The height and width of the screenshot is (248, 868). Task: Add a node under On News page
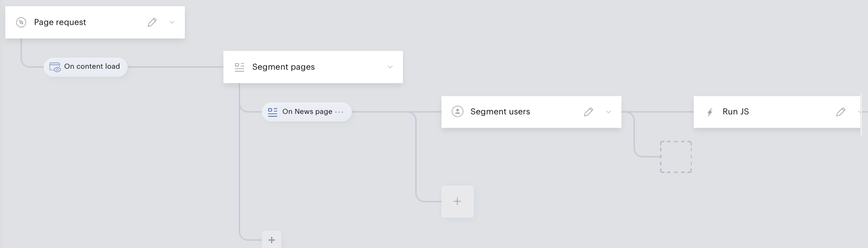click(x=457, y=201)
